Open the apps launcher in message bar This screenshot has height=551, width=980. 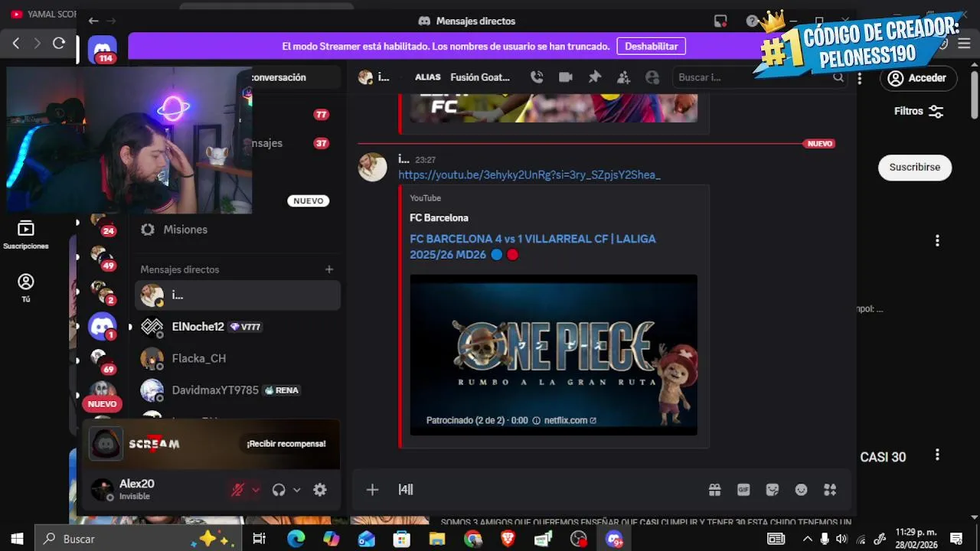(x=830, y=490)
